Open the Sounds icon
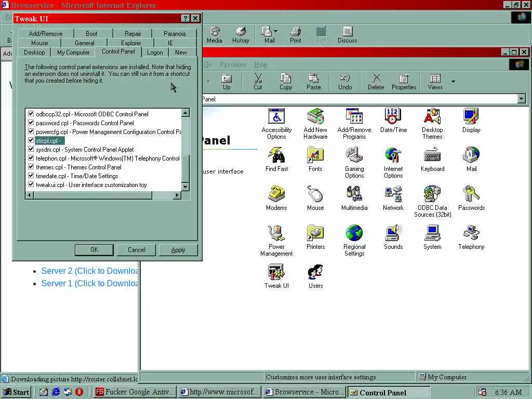Viewport: 532px width, 399px height. tap(393, 237)
